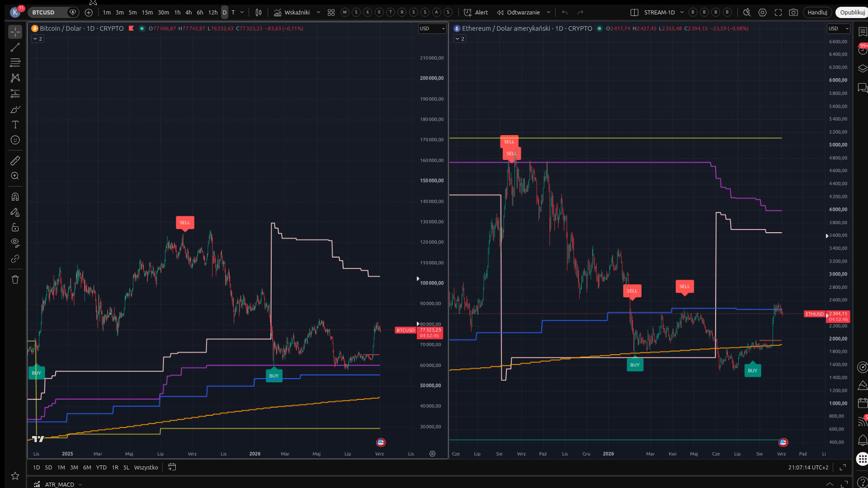Toggle stay in drawing mode
868x488 pixels.
[15, 212]
